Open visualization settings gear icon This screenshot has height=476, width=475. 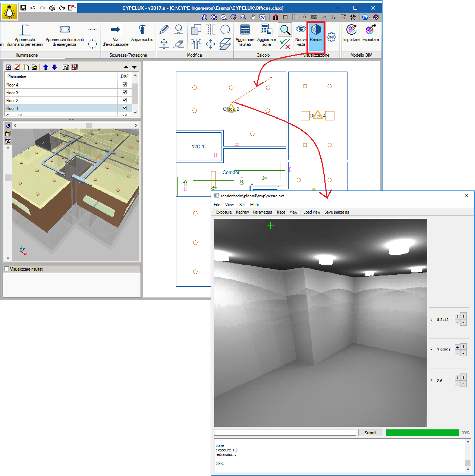click(x=331, y=37)
